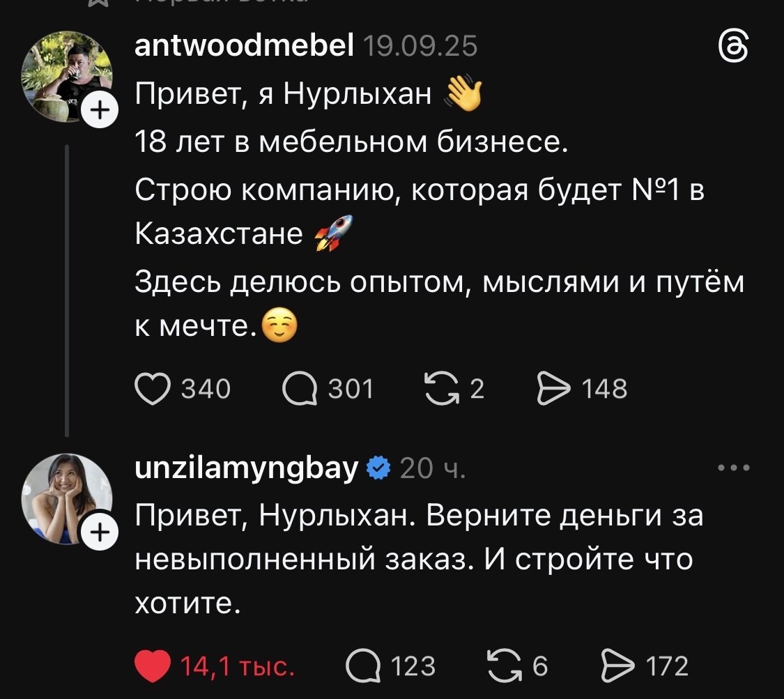Image resolution: width=784 pixels, height=699 pixels.
Task: Open the Threads logo icon
Action: pos(734,49)
